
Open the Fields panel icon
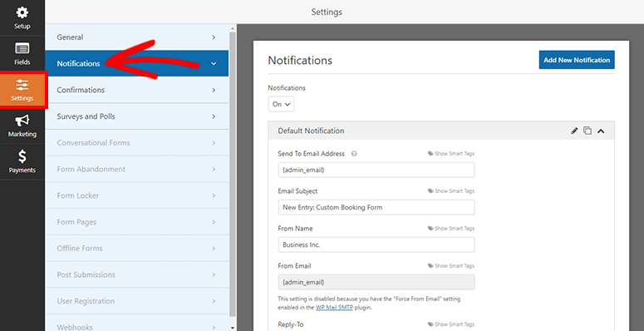[22, 48]
